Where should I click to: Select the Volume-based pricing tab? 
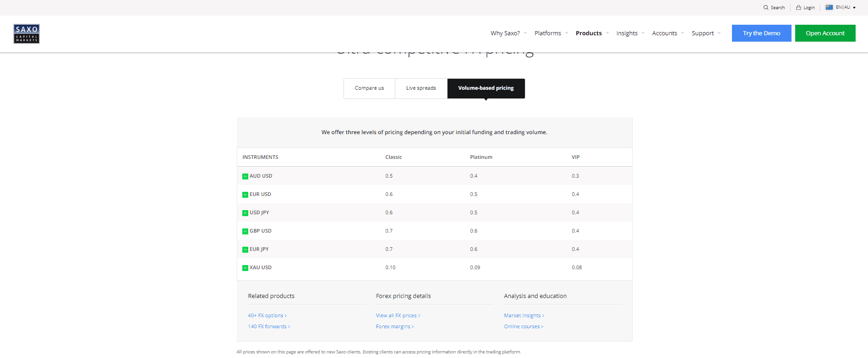click(486, 88)
